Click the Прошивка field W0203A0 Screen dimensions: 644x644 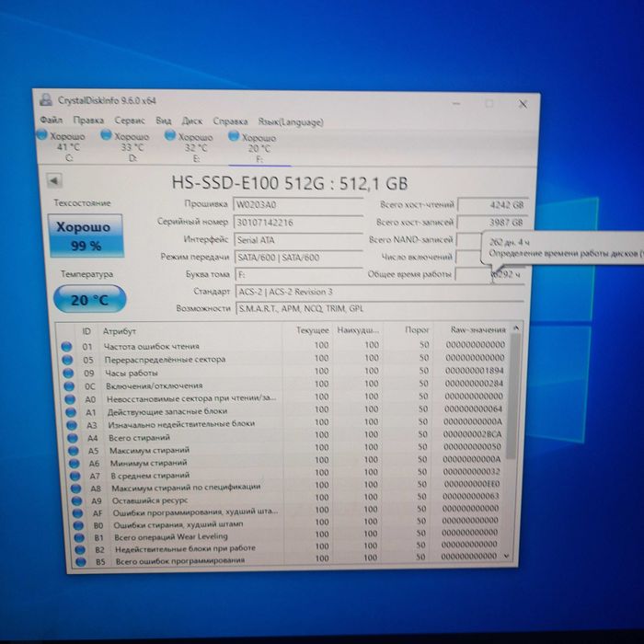[298, 204]
